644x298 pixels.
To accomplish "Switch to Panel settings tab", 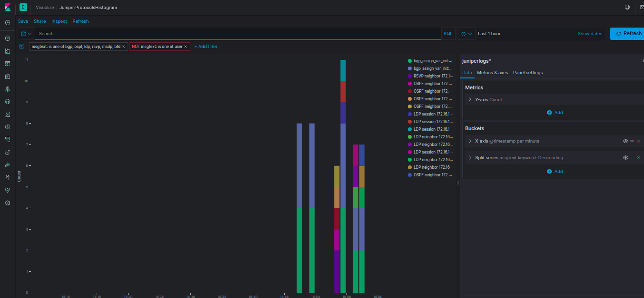I will (528, 73).
